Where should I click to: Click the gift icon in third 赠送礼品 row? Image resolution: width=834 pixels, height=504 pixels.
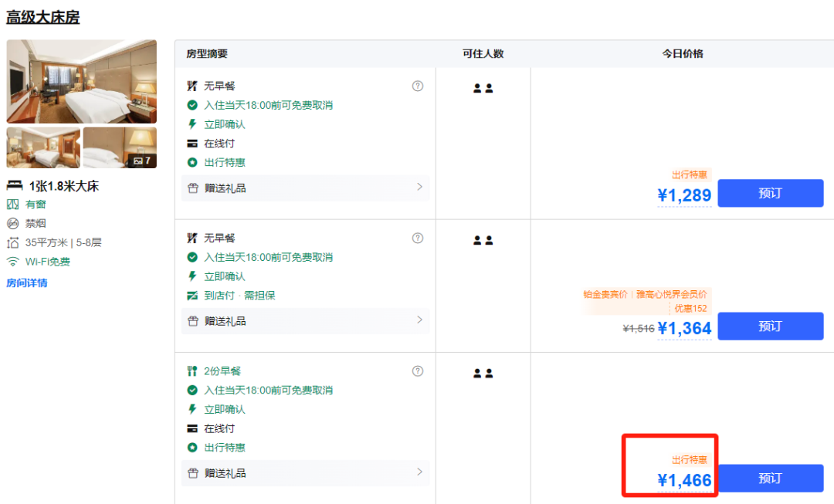point(193,473)
